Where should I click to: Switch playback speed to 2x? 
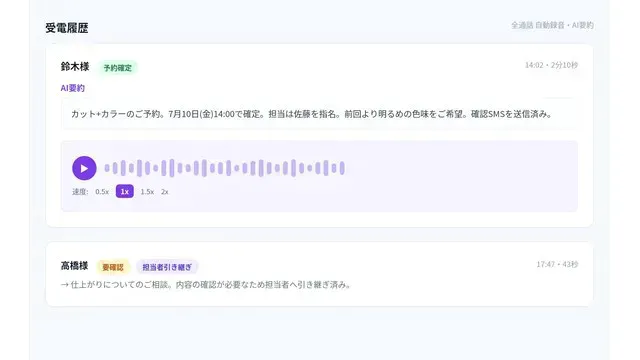[164, 191]
